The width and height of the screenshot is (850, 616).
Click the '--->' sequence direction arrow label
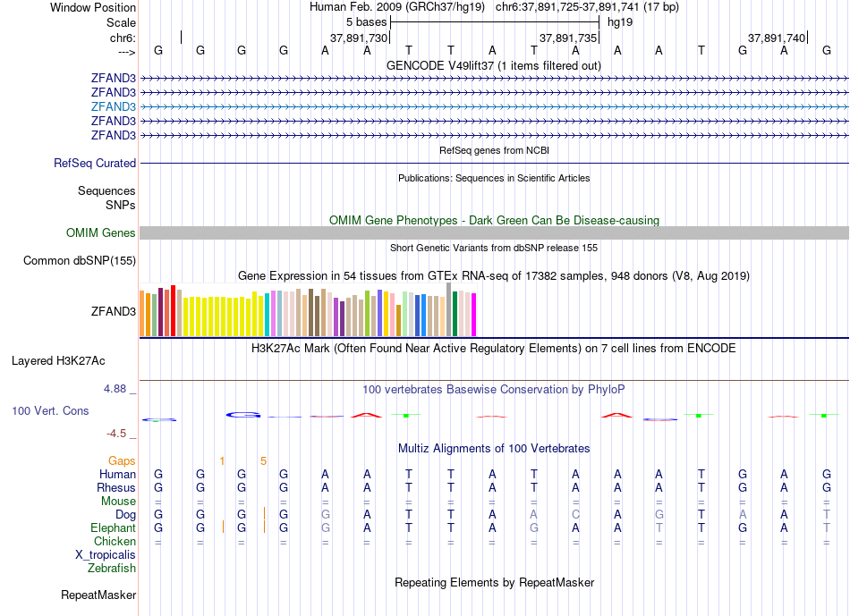click(127, 52)
